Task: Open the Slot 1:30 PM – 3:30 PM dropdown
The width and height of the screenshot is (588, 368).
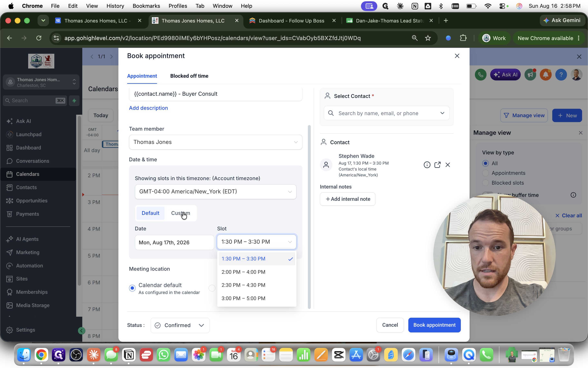Action: [x=257, y=242]
